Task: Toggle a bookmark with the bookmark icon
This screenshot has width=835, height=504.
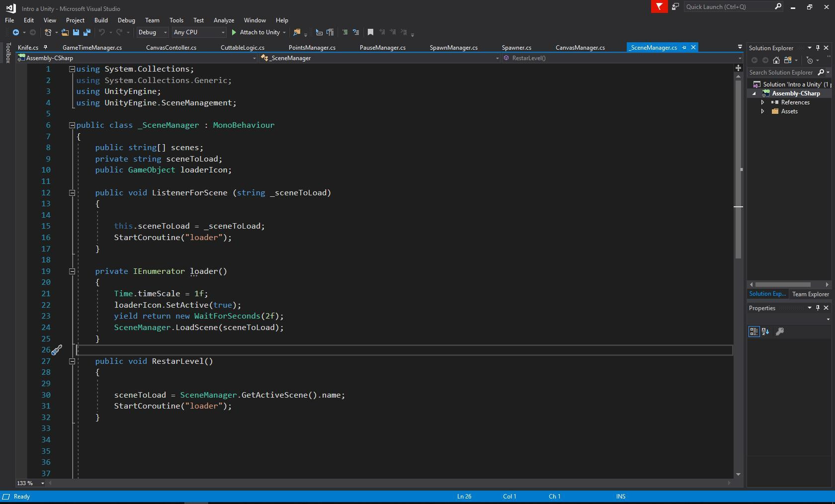Action: pos(370,32)
